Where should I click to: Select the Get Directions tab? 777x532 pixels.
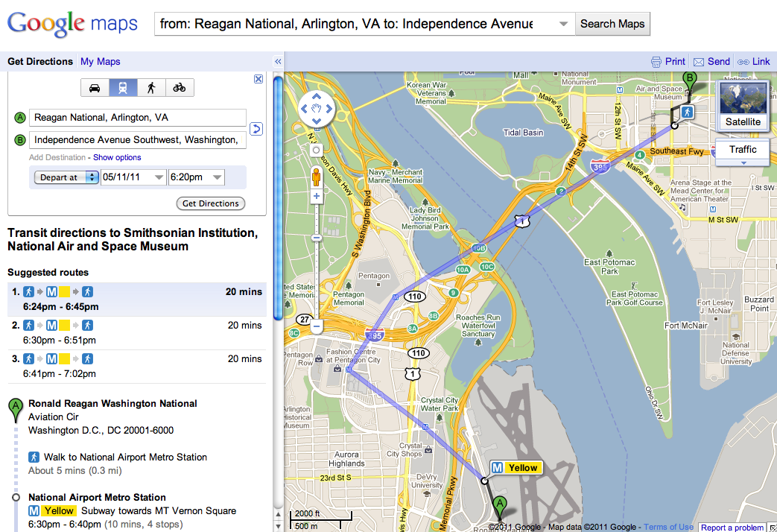click(x=40, y=62)
